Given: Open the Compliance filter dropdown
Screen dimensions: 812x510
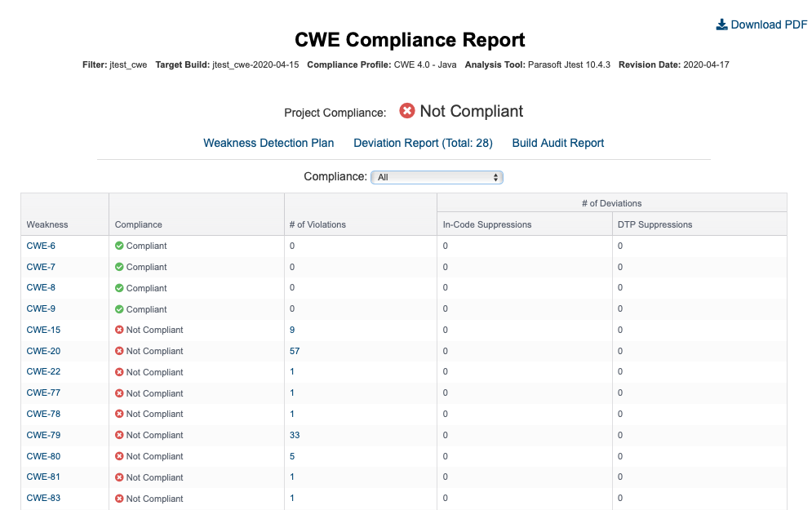Looking at the screenshot, I should tap(437, 177).
